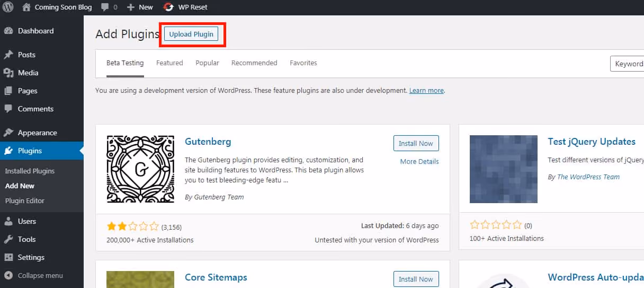This screenshot has height=288, width=644.
Task: Open More Details for Gutenberg
Action: tap(419, 162)
